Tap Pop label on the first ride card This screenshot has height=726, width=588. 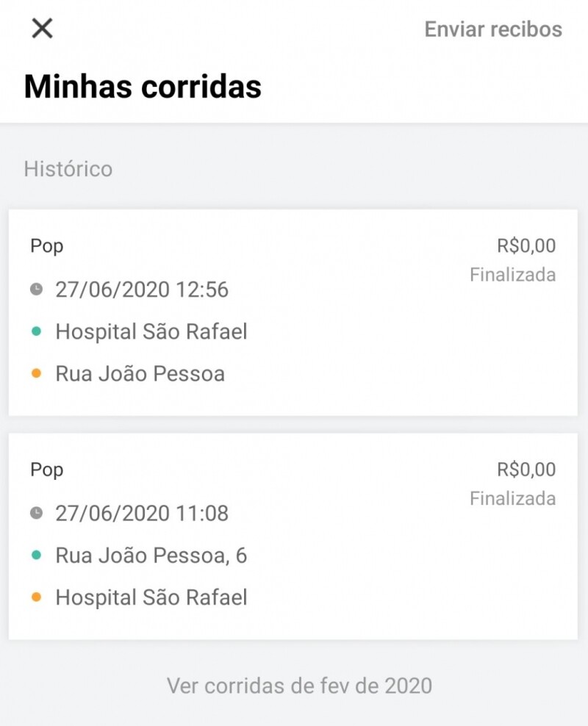47,246
